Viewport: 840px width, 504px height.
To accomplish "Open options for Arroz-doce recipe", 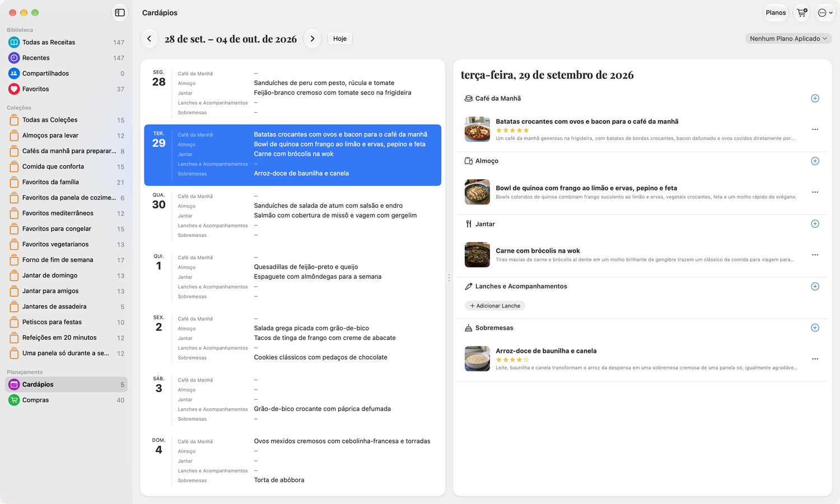I will tap(815, 359).
